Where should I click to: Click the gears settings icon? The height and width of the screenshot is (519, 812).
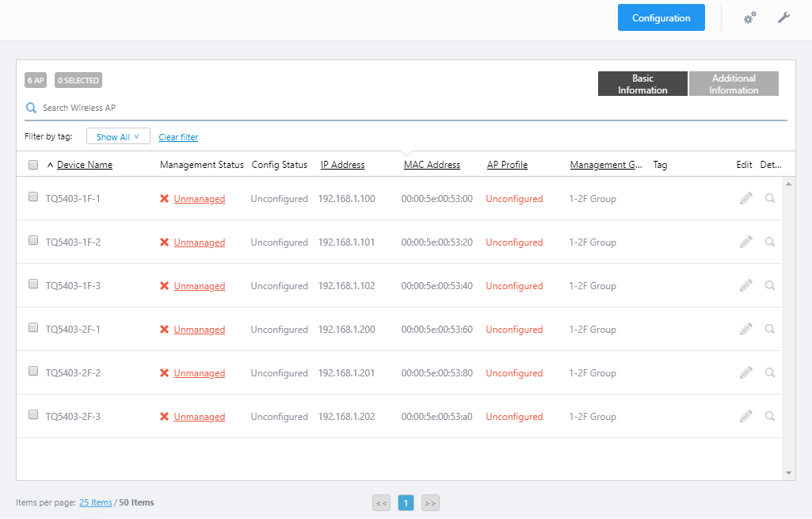point(749,17)
